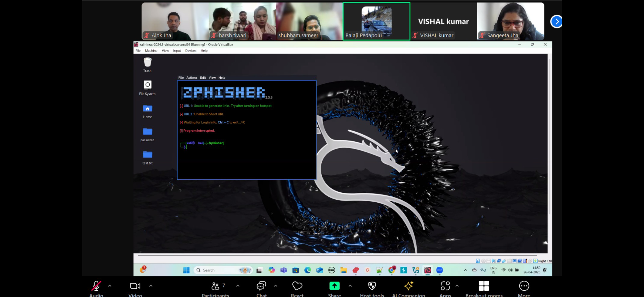Open the Home folder icon
The height and width of the screenshot is (297, 644).
pyautogui.click(x=148, y=109)
